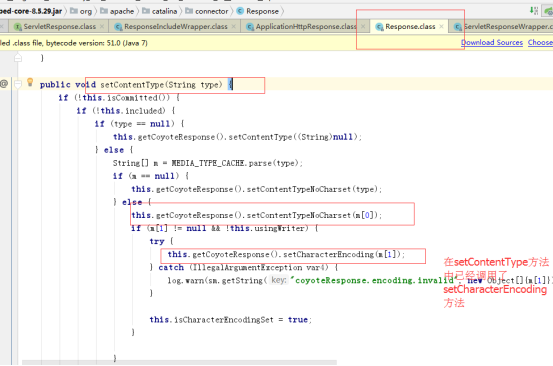The width and height of the screenshot is (553, 366).
Task: Collapse the setContentType method fold marker
Action: point(18,84)
